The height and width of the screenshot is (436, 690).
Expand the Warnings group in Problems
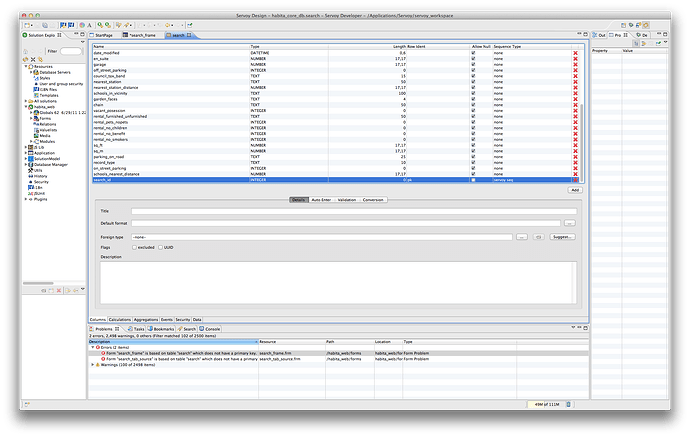[92, 365]
